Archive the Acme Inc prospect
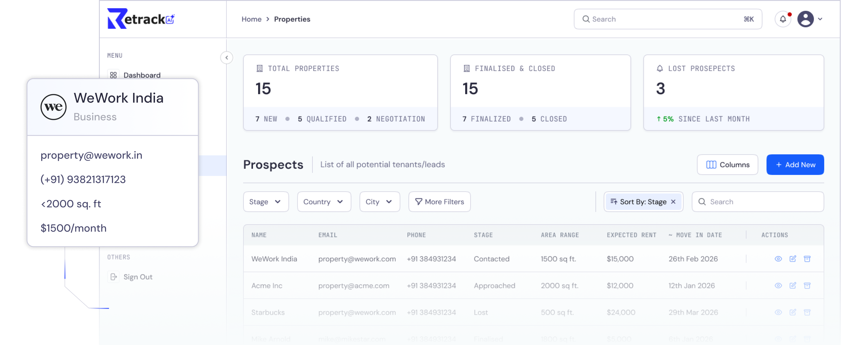The image size is (868, 345). [x=807, y=286]
